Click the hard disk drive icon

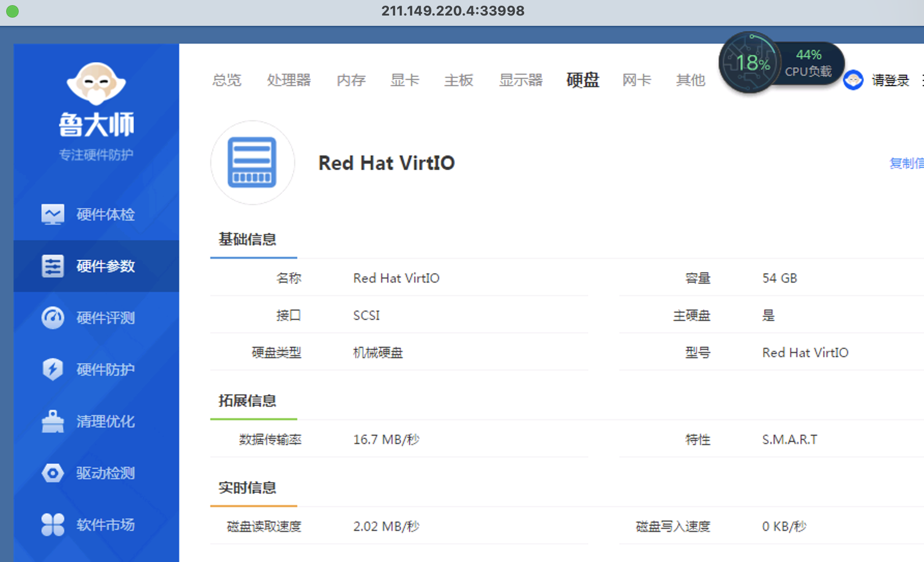(x=252, y=162)
